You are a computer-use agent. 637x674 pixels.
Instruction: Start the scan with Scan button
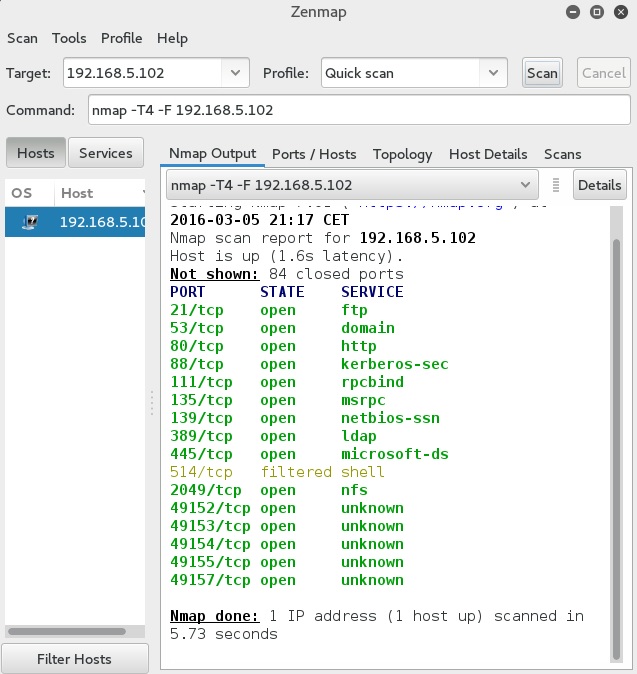click(542, 73)
